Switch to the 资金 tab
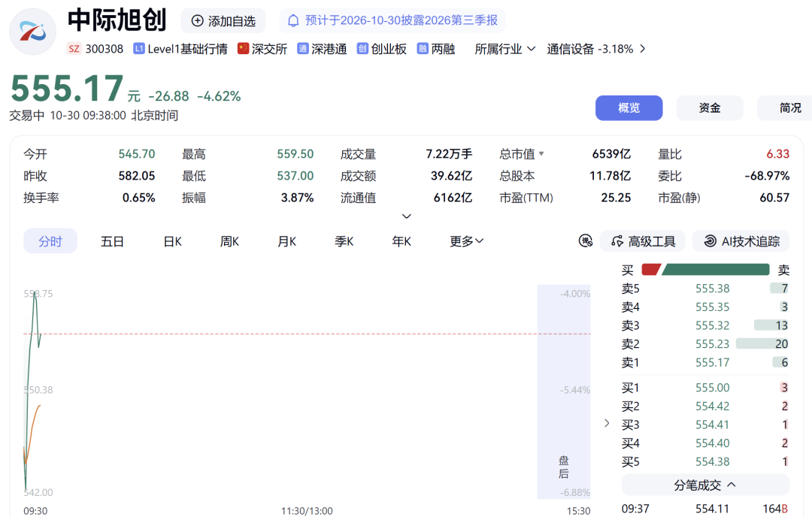The width and height of the screenshot is (812, 517). pos(710,107)
